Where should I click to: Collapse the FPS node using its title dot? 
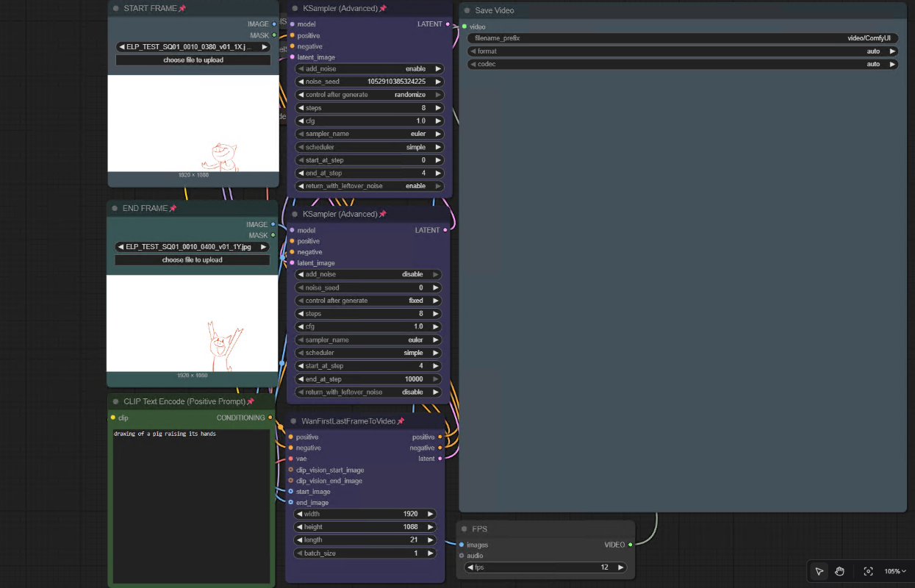pos(464,528)
